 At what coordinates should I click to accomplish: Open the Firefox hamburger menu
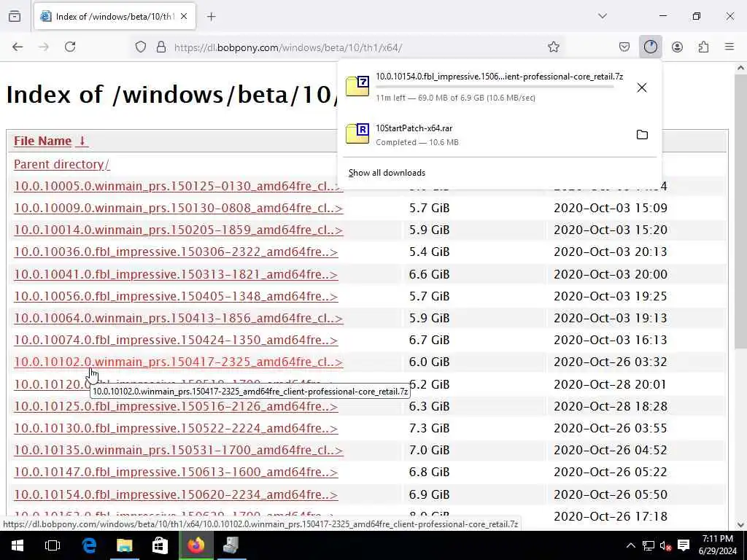[x=729, y=47]
